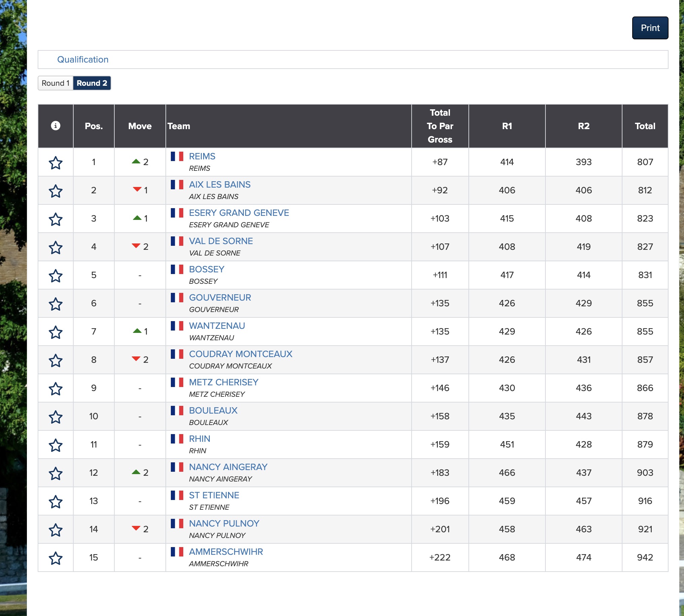Click the flag beside WANTZENAU
The height and width of the screenshot is (616, 684).
[x=177, y=326]
